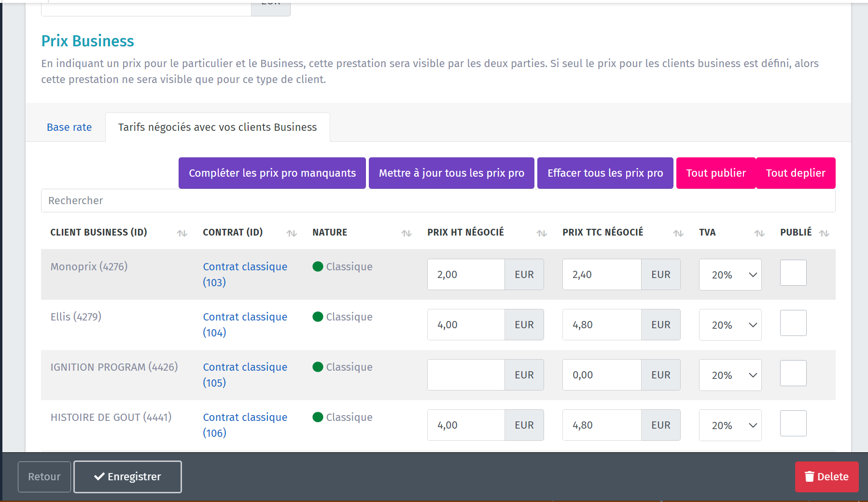Sort by Prix HT Négocié column

(x=541, y=233)
